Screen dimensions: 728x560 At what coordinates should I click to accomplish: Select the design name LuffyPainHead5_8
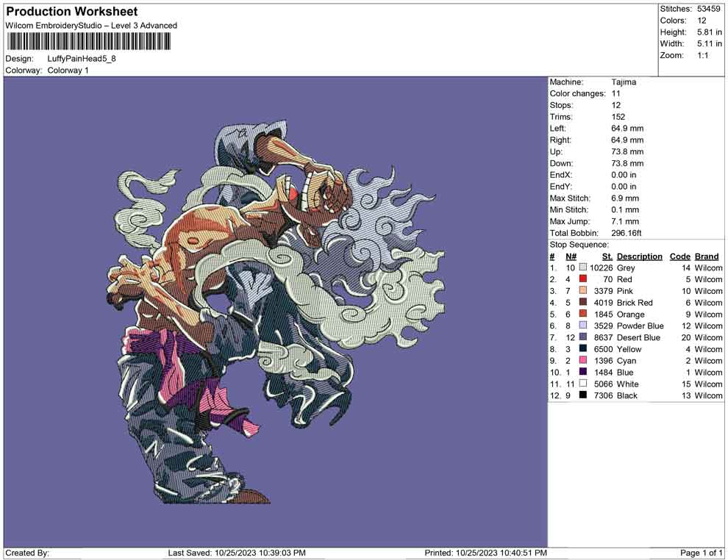(x=82, y=59)
